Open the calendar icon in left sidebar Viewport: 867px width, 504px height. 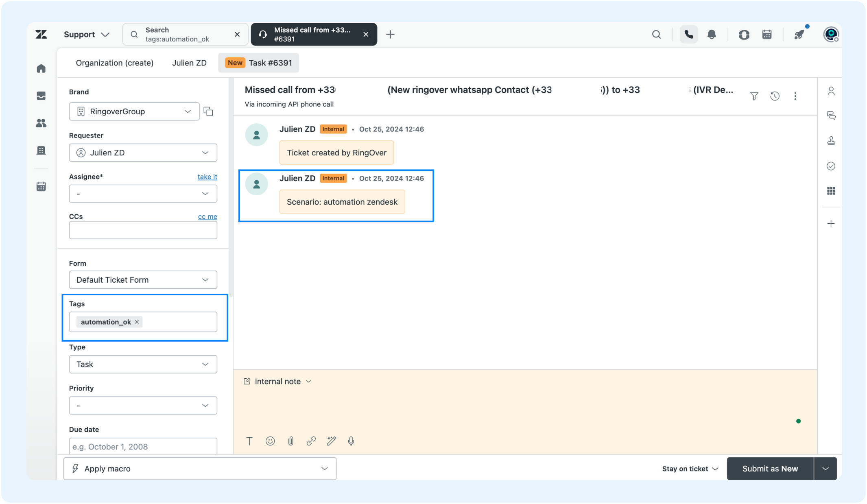[41, 186]
